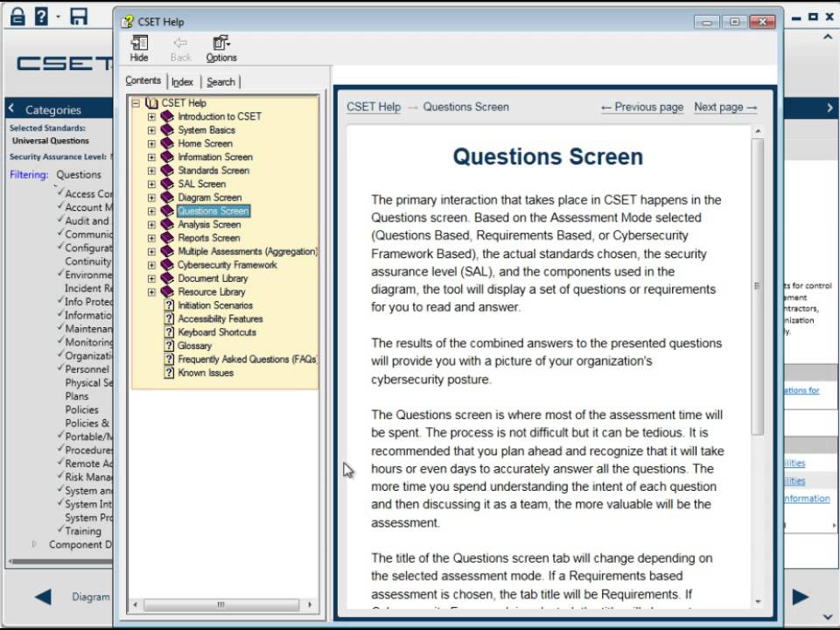This screenshot has width=840, height=630.
Task: Close the CSET Help window
Action: click(762, 22)
